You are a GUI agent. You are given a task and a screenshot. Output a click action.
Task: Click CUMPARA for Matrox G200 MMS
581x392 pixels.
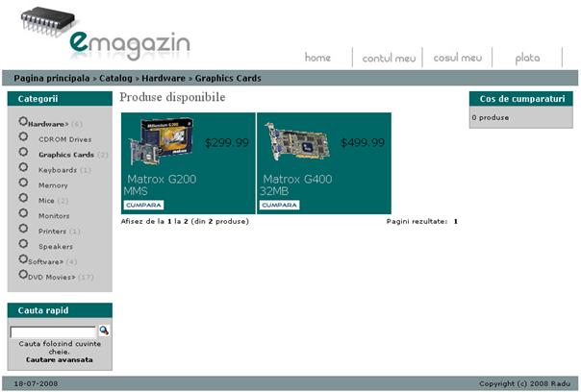[x=143, y=205]
